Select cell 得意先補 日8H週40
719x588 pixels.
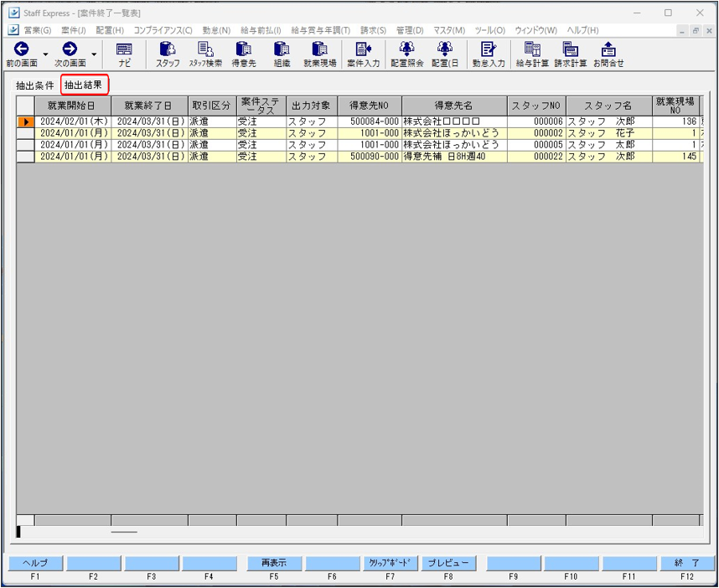454,157
